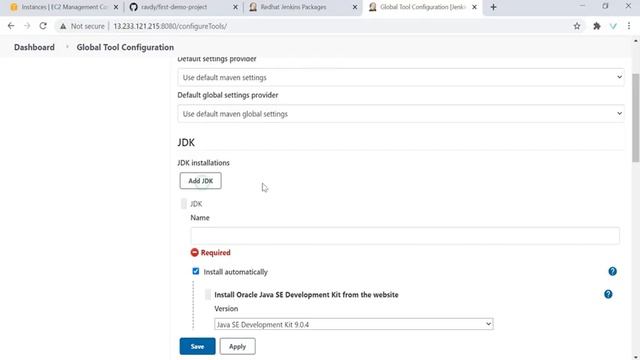This screenshot has width=640, height=360.
Task: Click the browser address bar URL
Action: point(170,26)
